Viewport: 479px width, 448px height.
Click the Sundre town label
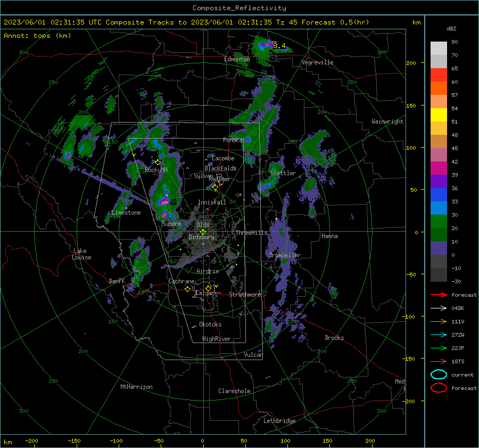pyautogui.click(x=171, y=224)
